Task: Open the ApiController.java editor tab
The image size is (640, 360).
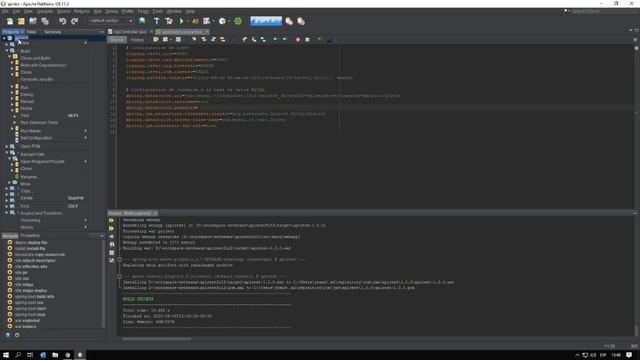Action: 130,32
